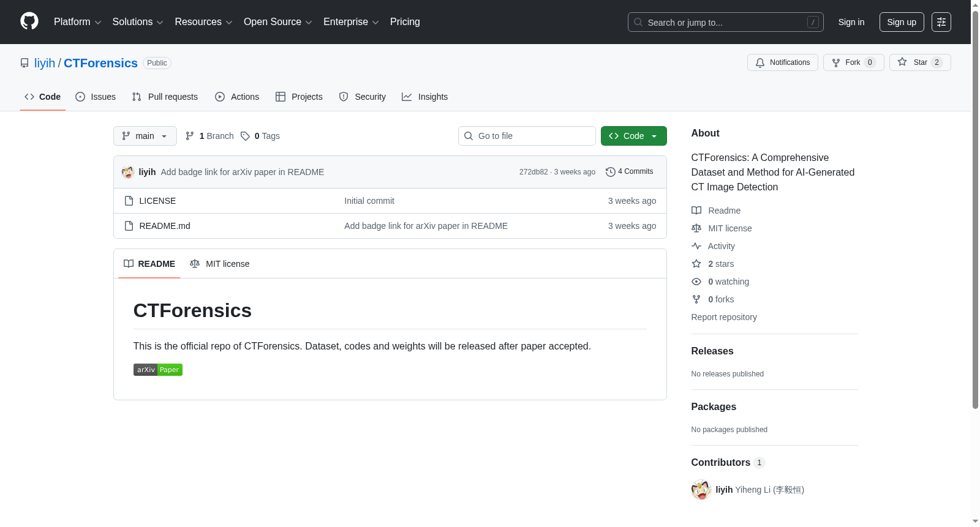Image resolution: width=980 pixels, height=527 pixels.
Task: Expand the Solutions menu
Action: click(x=138, y=22)
